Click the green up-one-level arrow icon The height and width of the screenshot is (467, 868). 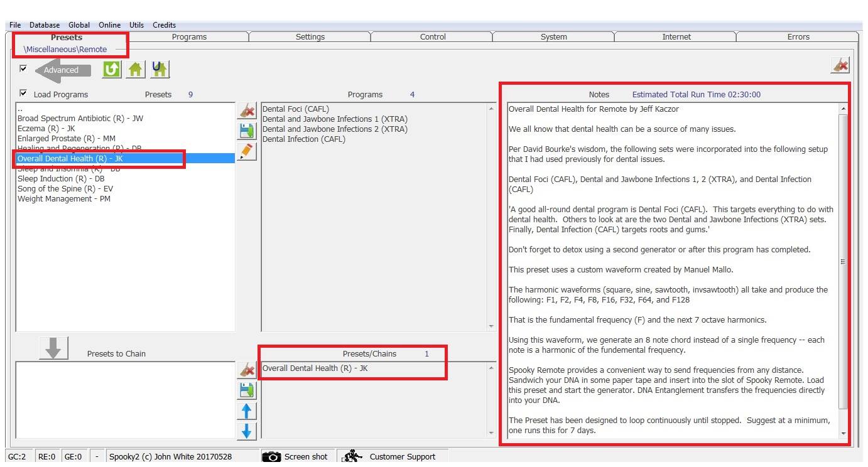[x=112, y=69]
